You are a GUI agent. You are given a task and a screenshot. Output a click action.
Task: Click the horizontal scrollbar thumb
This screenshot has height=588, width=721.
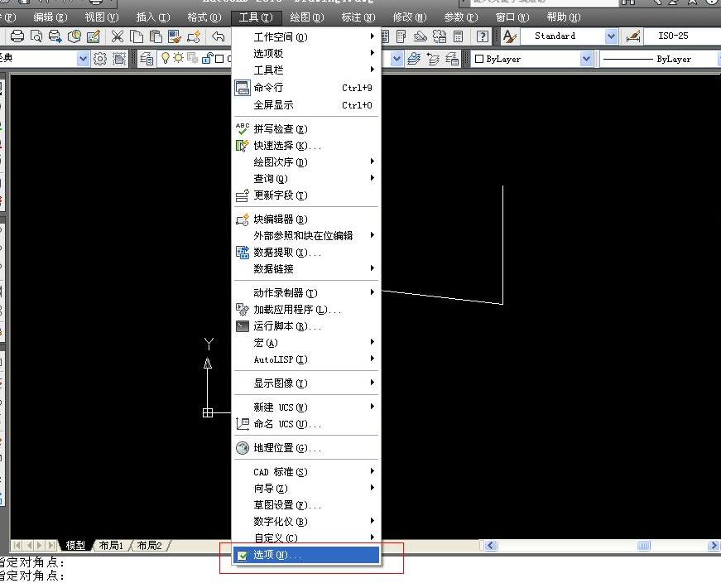644,546
